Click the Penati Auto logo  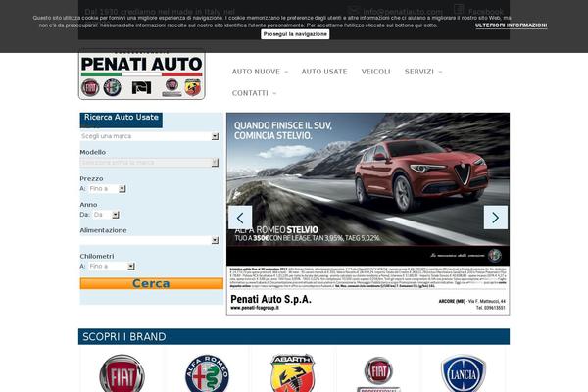142,75
